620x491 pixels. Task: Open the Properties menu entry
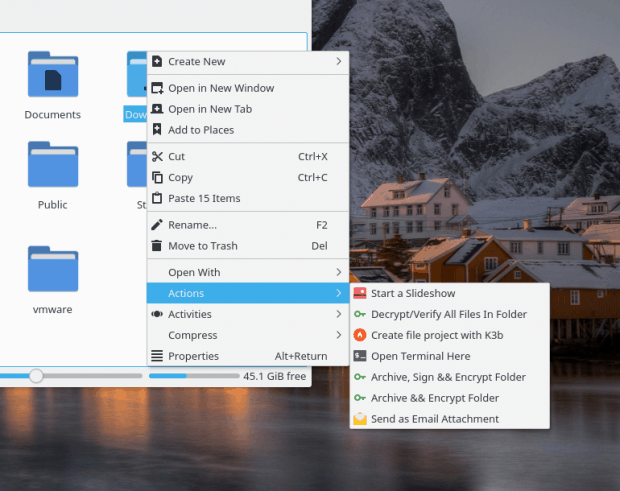click(x=248, y=356)
